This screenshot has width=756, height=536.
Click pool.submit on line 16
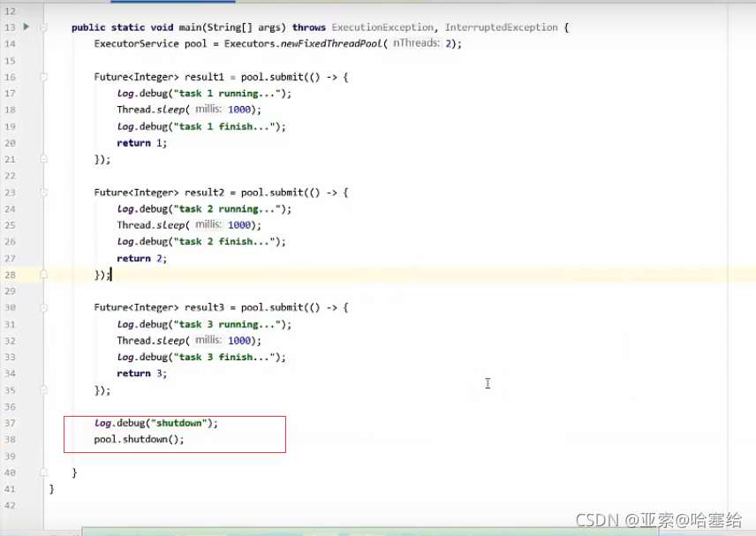[272, 77]
